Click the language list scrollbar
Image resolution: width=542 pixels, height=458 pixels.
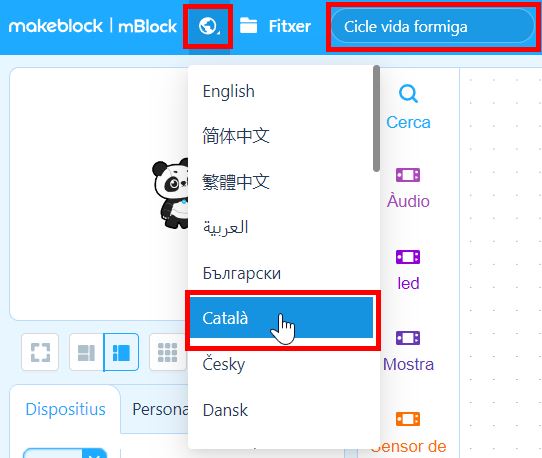coord(376,118)
